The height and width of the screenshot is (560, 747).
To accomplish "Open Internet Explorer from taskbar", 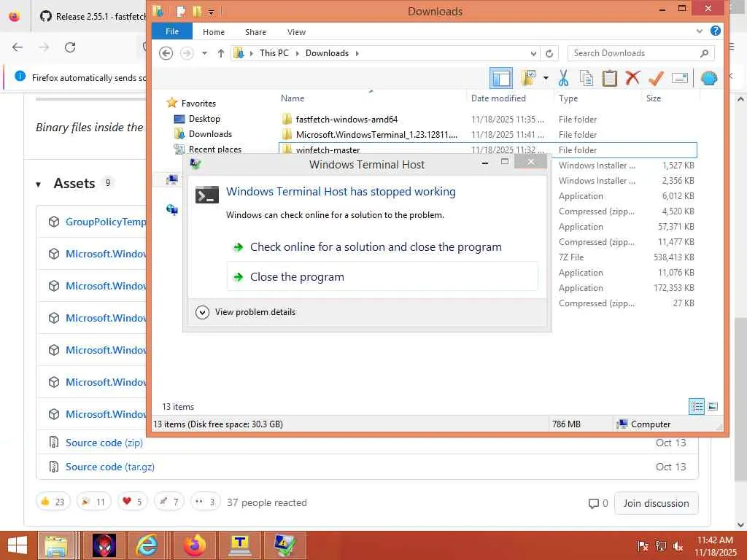I will [147, 545].
